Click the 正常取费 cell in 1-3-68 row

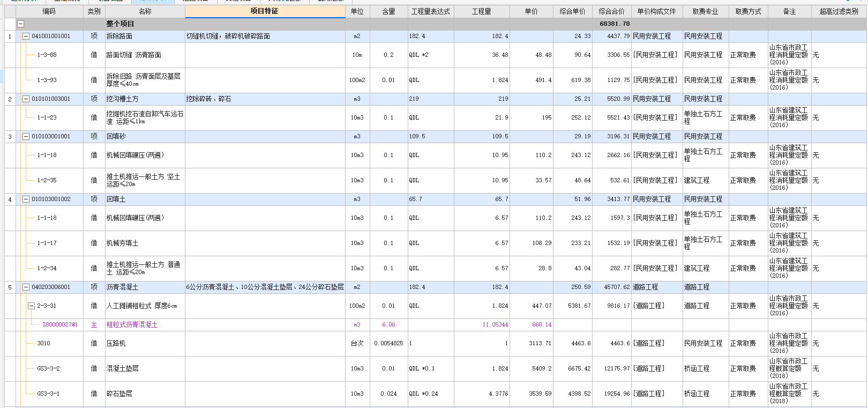pyautogui.click(x=749, y=55)
